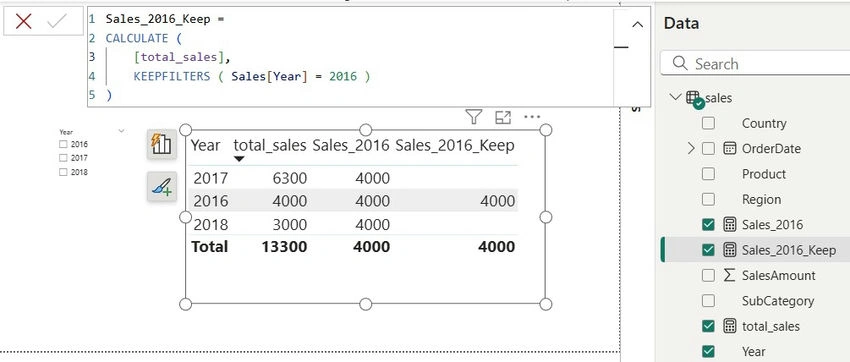Click the filter icon above the table visual

[x=474, y=117]
